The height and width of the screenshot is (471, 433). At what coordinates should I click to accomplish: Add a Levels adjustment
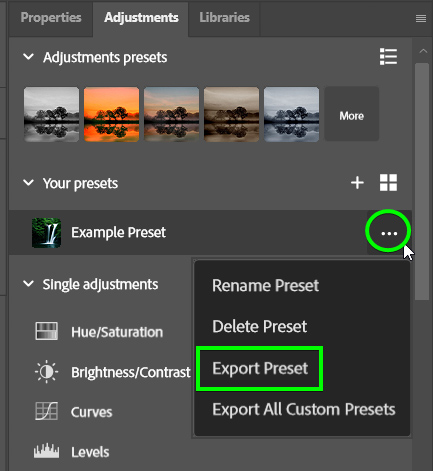(72, 451)
